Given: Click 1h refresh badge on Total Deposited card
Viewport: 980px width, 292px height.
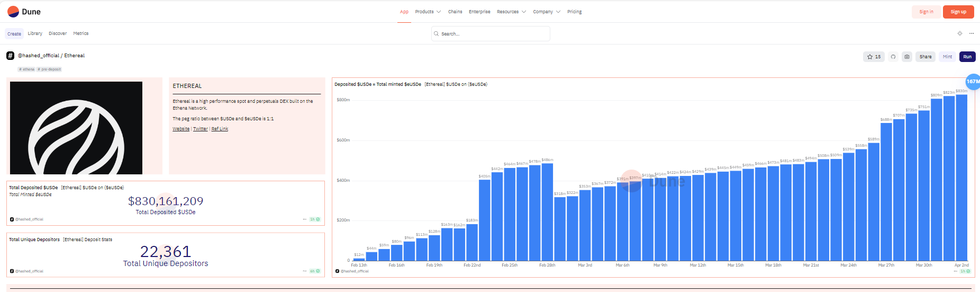Looking at the screenshot, I should coord(315,219).
